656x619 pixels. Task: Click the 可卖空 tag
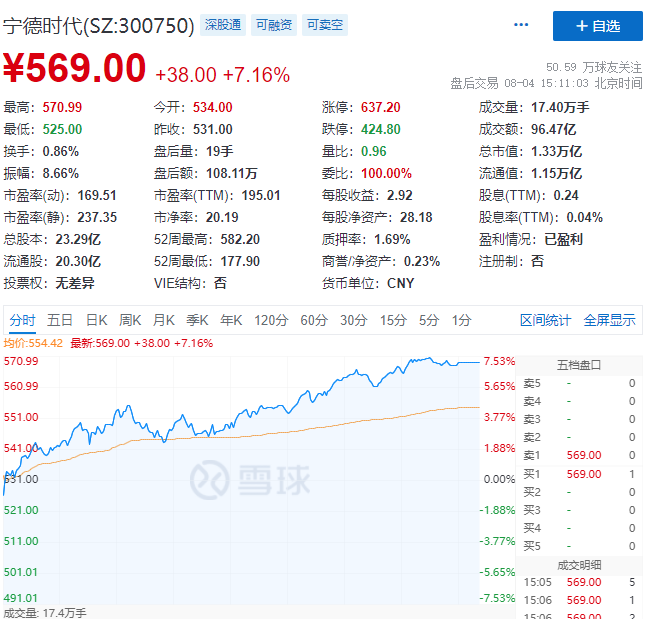click(x=325, y=25)
